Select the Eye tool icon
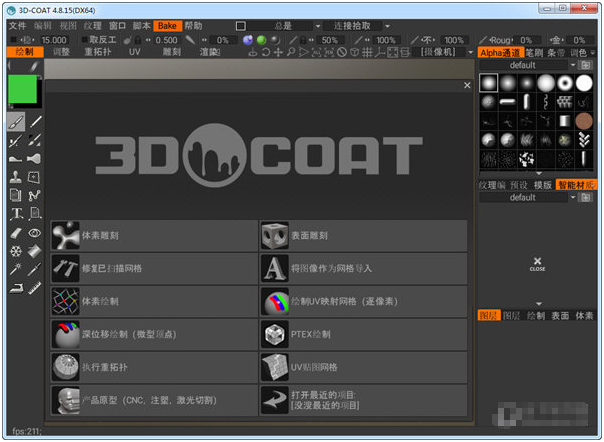This screenshot has height=442, width=604. point(34,232)
